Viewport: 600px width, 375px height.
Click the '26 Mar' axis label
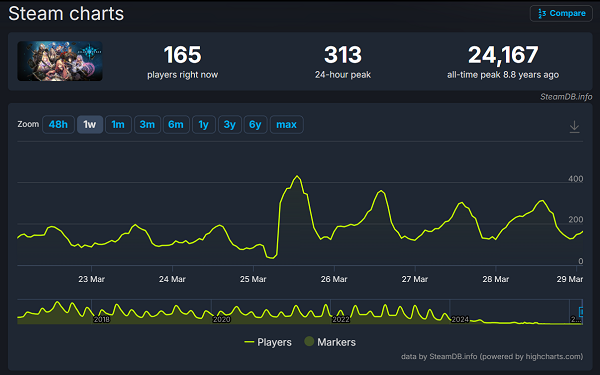tap(334, 279)
